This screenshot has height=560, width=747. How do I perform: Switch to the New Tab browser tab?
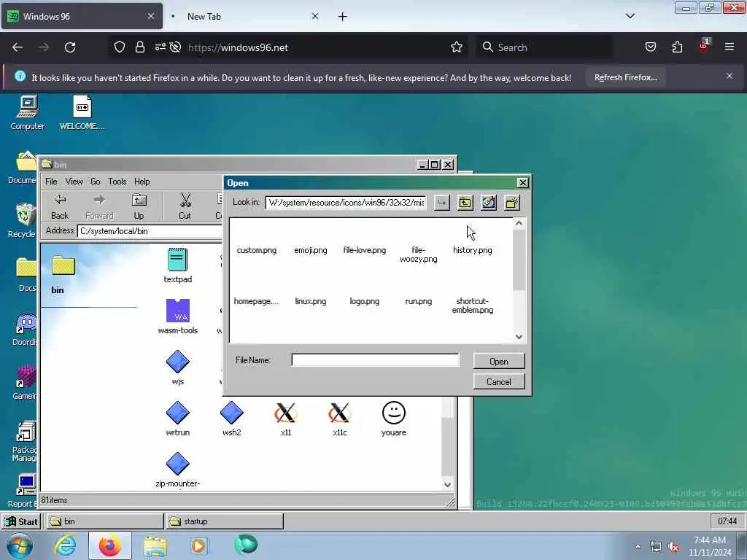pos(243,16)
